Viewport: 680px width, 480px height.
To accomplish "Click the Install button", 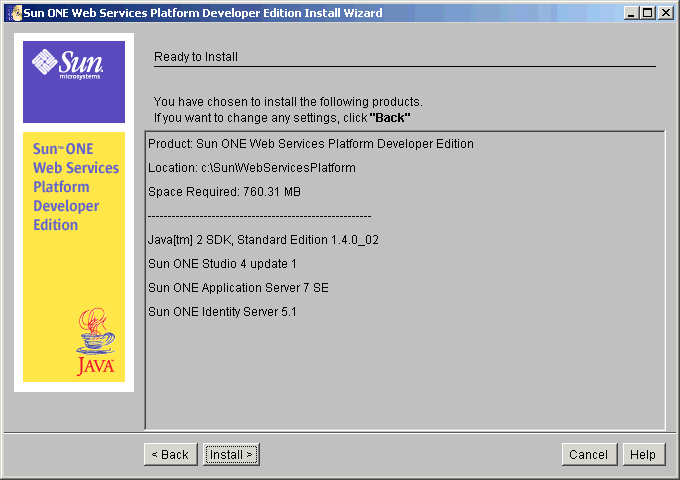I will 231,454.
